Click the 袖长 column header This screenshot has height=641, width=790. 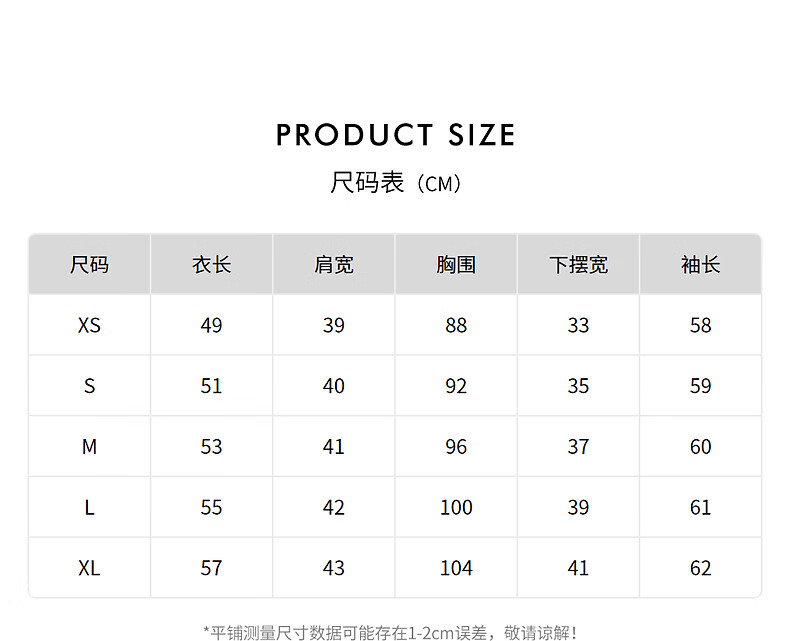(x=700, y=265)
